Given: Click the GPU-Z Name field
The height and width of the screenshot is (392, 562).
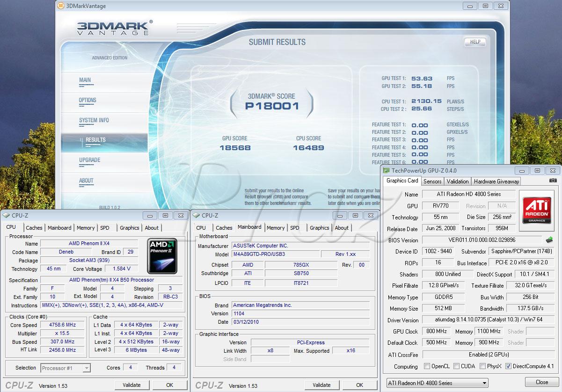Looking at the screenshot, I should point(469,194).
